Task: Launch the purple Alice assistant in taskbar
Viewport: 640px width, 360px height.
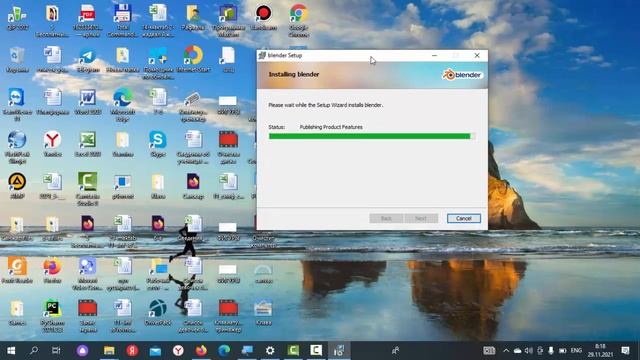Action: [82, 351]
